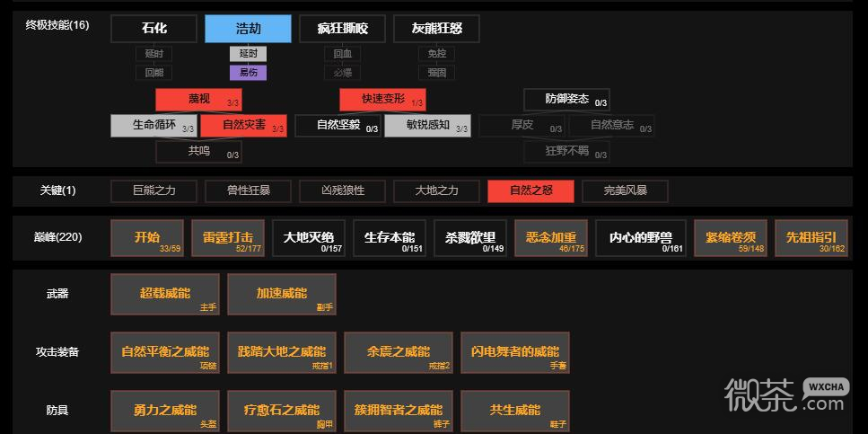Open the 先祖指引 paragon board
Screen dimensions: 868x434
(811, 238)
